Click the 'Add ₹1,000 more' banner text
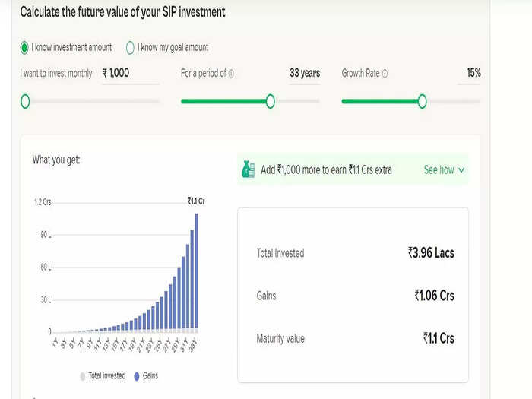Screen dimensions: 532x399 [x=326, y=169]
